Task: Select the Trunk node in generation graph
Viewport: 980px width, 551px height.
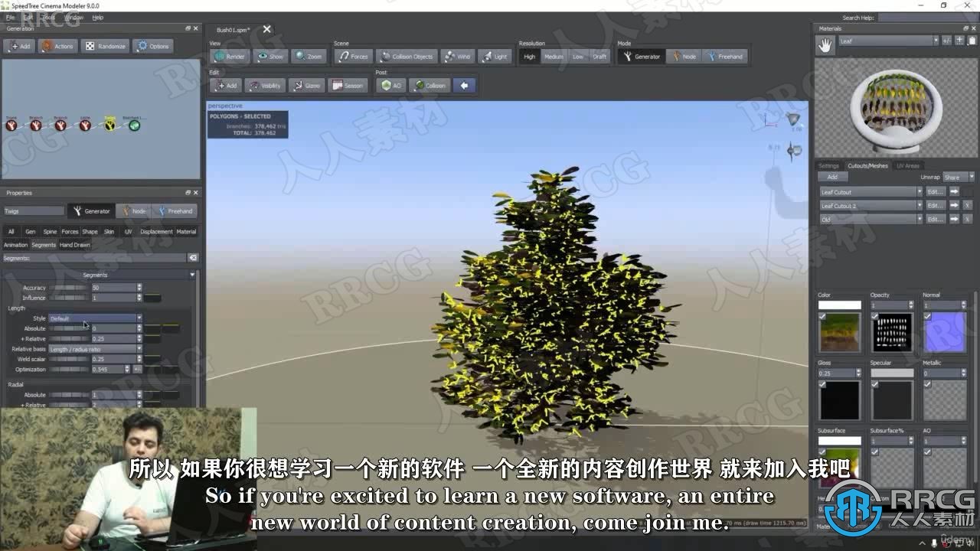Action: [x=11, y=125]
